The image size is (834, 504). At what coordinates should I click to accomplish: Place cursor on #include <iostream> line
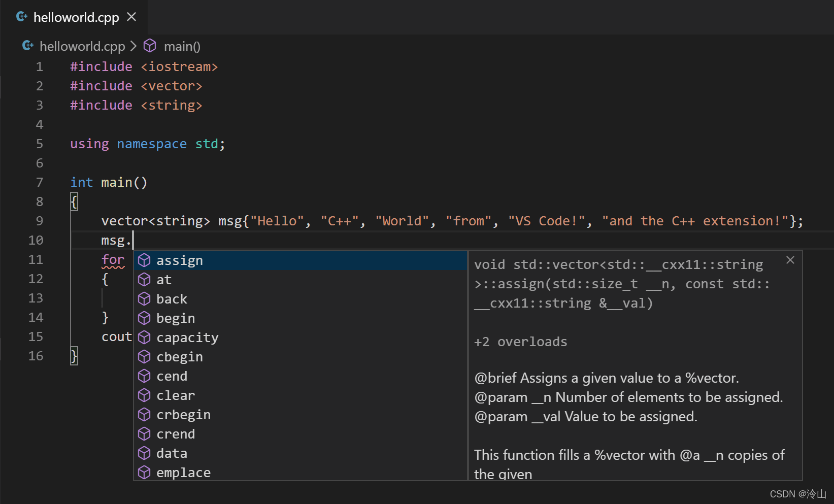(144, 66)
